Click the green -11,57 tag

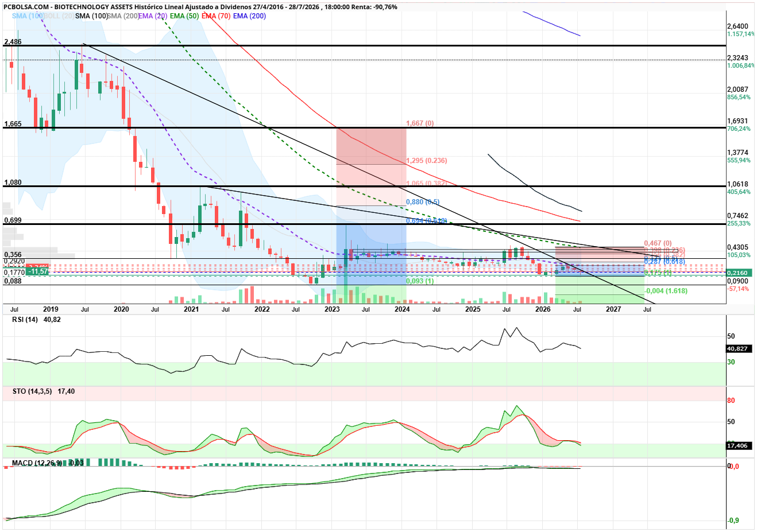tap(38, 271)
